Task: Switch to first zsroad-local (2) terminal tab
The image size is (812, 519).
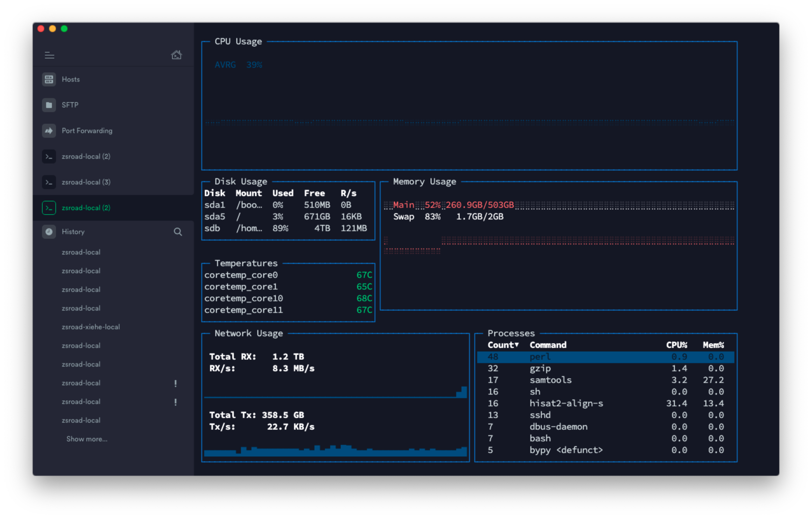Action: 86,156
